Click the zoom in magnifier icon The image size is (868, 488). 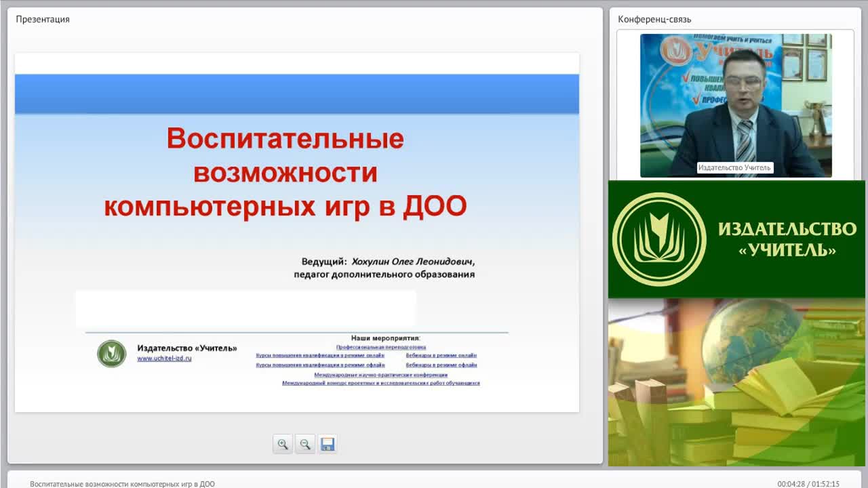coord(283,444)
